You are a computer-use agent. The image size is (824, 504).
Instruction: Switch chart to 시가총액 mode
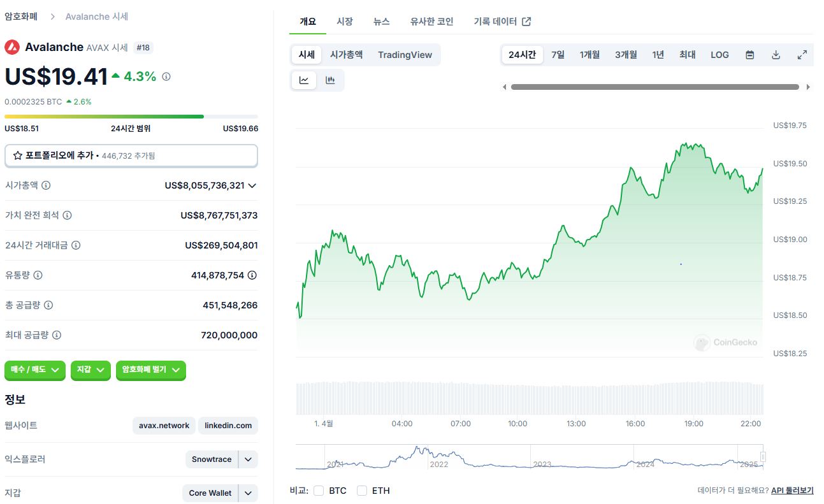(x=346, y=55)
